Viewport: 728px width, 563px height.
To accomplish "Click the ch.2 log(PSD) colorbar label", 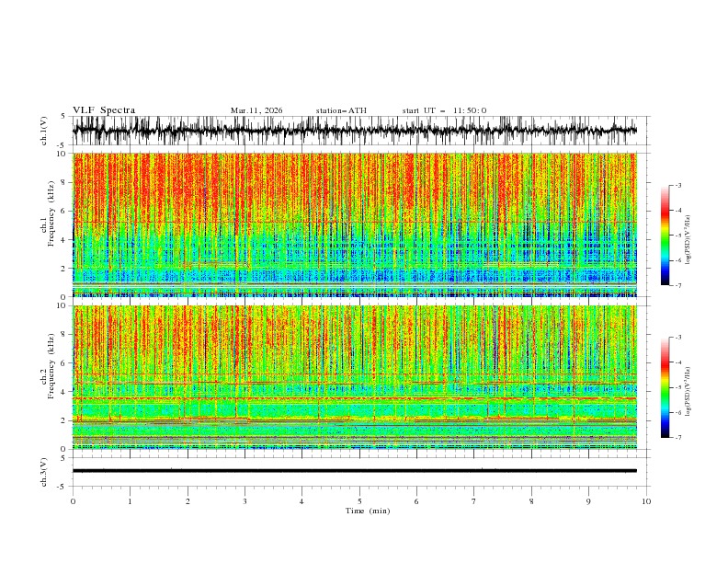I will coord(688,392).
